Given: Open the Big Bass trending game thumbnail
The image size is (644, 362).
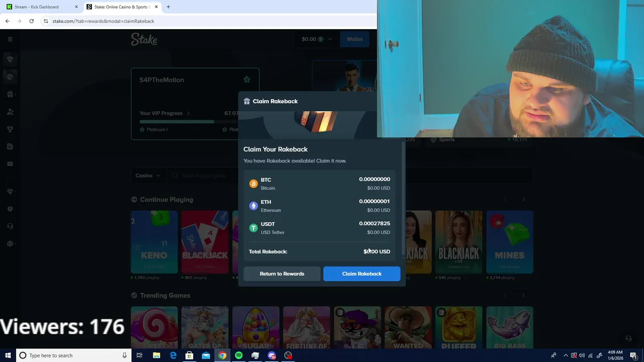Looking at the screenshot, I should (510, 328).
